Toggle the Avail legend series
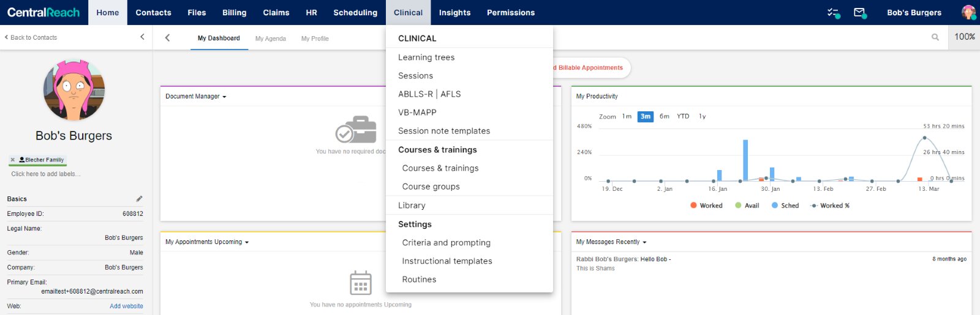Screen dimensions: 980x315 tap(747, 206)
